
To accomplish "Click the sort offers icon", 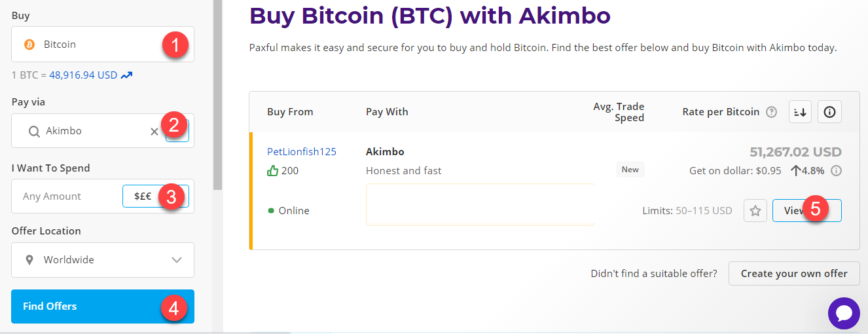I will [x=801, y=112].
